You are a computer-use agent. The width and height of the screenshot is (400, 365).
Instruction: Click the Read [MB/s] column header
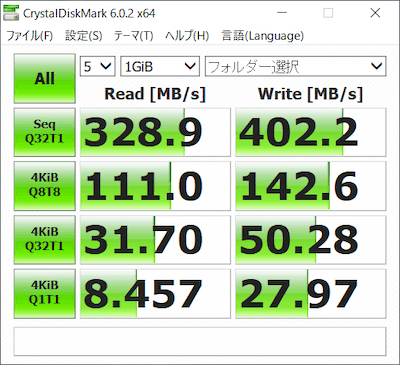155,94
